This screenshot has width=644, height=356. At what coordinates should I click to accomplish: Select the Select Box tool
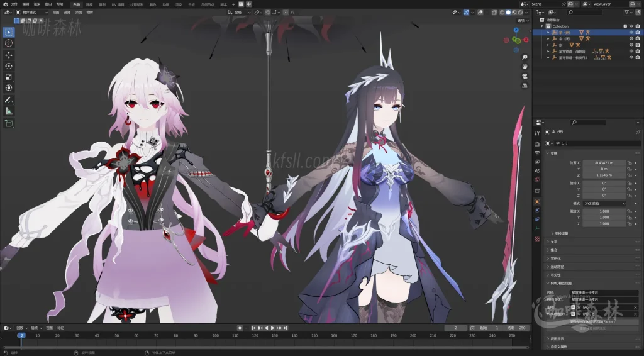9,32
